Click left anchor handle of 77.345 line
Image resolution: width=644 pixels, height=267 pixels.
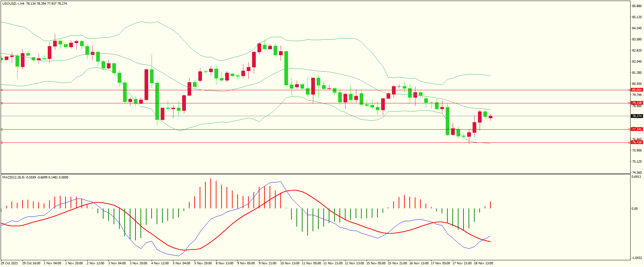[x=2, y=129]
